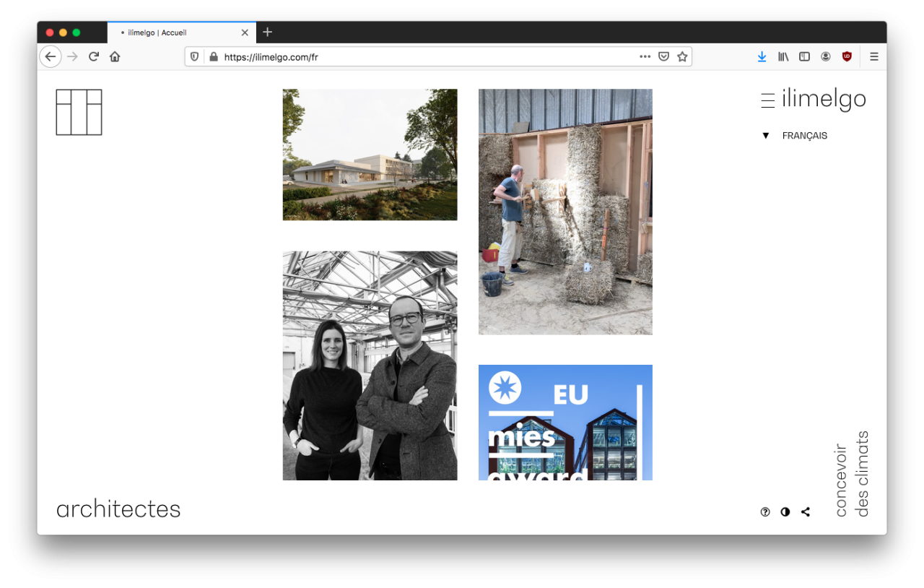924x588 pixels.
Task: Open the Firefox application hamburger menu
Action: tap(873, 56)
